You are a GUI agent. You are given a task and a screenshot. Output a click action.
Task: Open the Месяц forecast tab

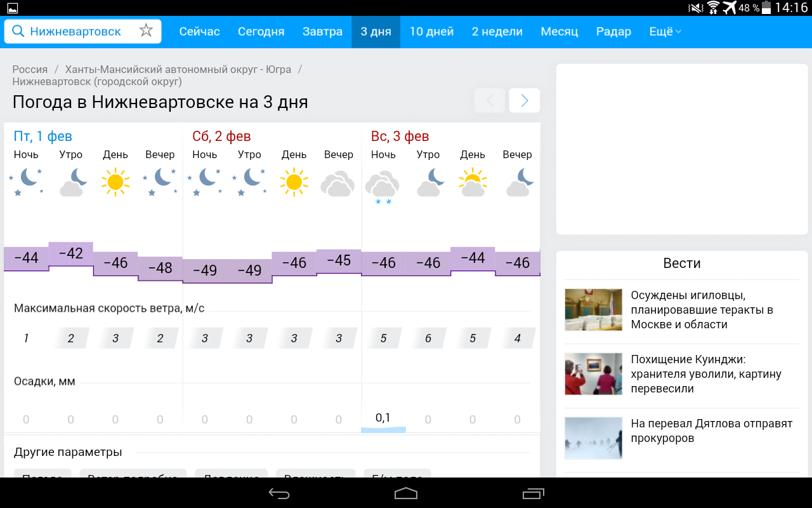(560, 32)
